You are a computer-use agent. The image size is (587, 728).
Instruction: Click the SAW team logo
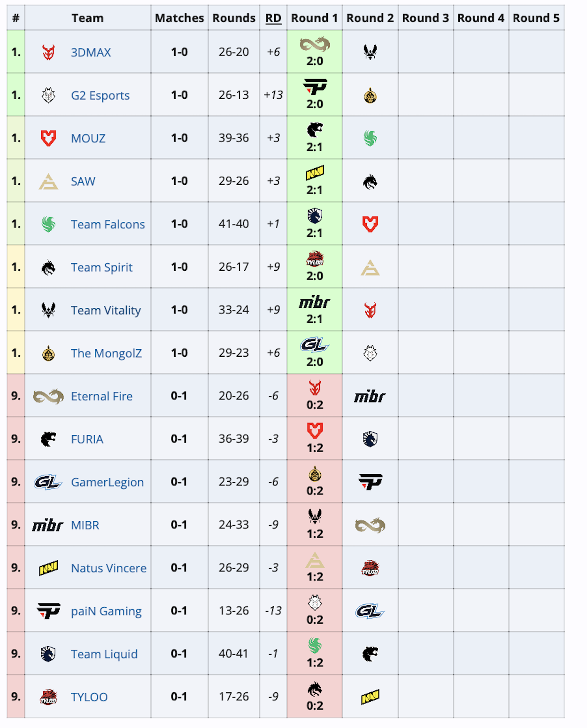[x=47, y=180]
